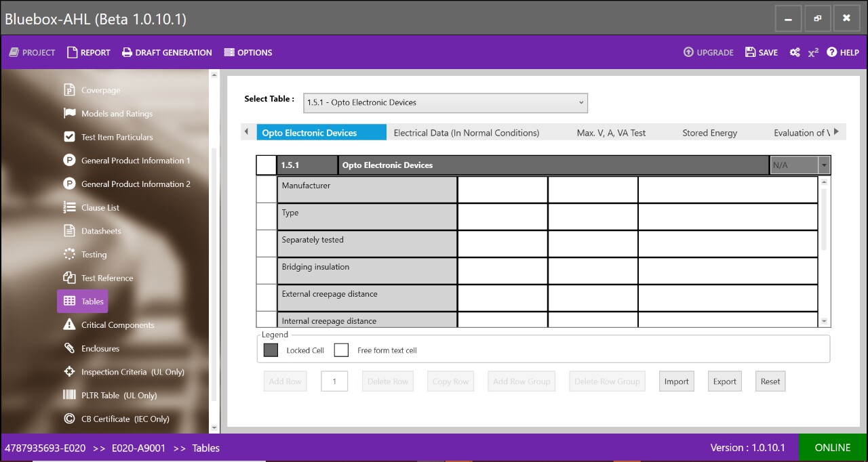868x462 pixels.
Task: Click the row count input showing 1
Action: click(334, 381)
